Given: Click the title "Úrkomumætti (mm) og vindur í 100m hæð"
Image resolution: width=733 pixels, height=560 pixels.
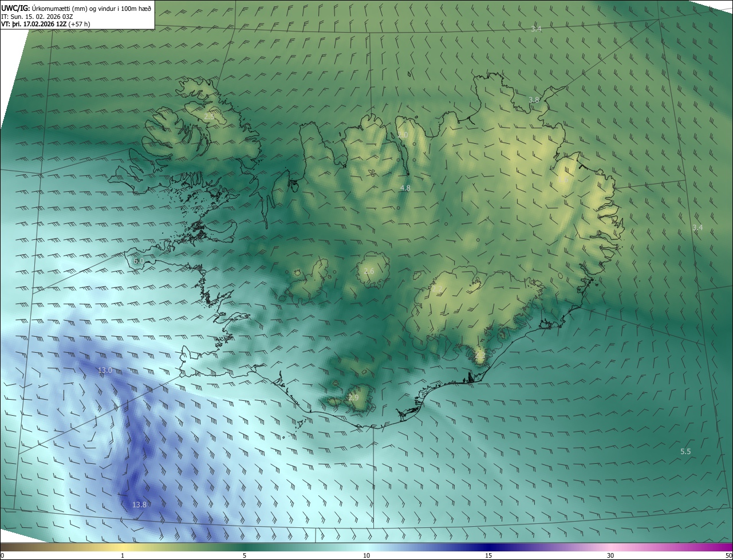Looking at the screenshot, I should click(91, 7).
